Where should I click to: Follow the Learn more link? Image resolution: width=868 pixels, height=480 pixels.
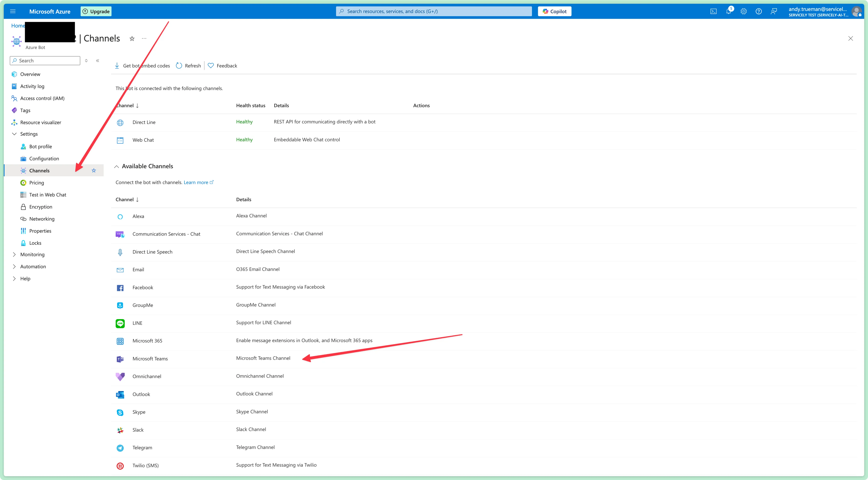coord(199,182)
